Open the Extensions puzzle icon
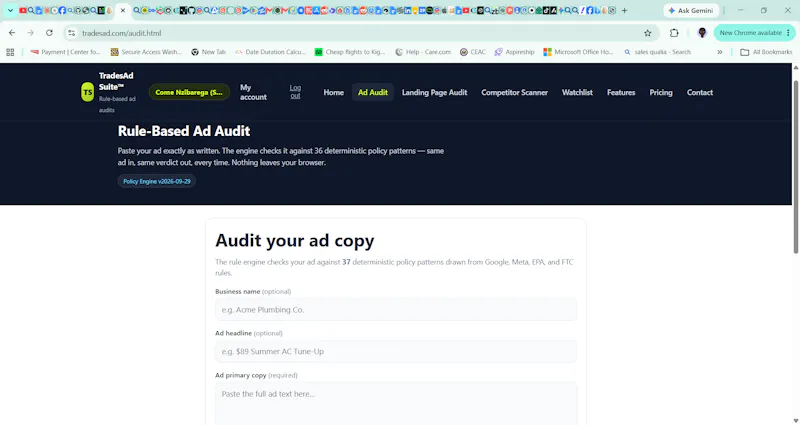Image resolution: width=800 pixels, height=425 pixels. click(x=674, y=33)
